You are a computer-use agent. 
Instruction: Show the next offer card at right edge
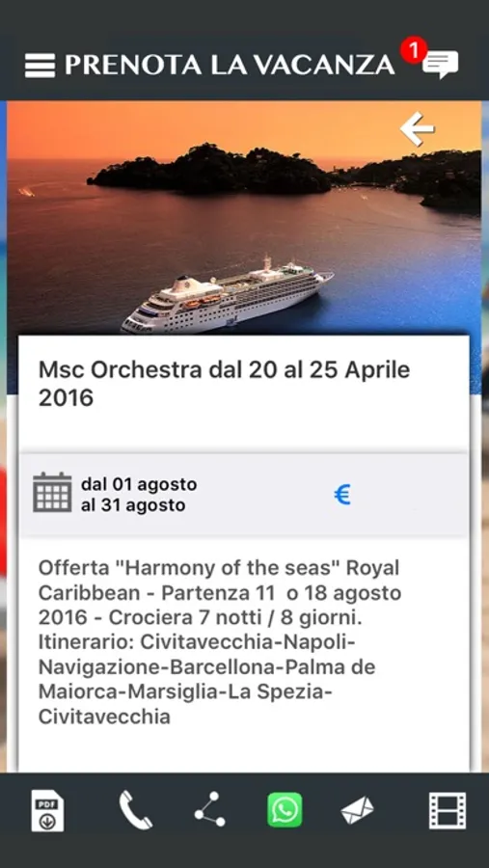click(485, 436)
